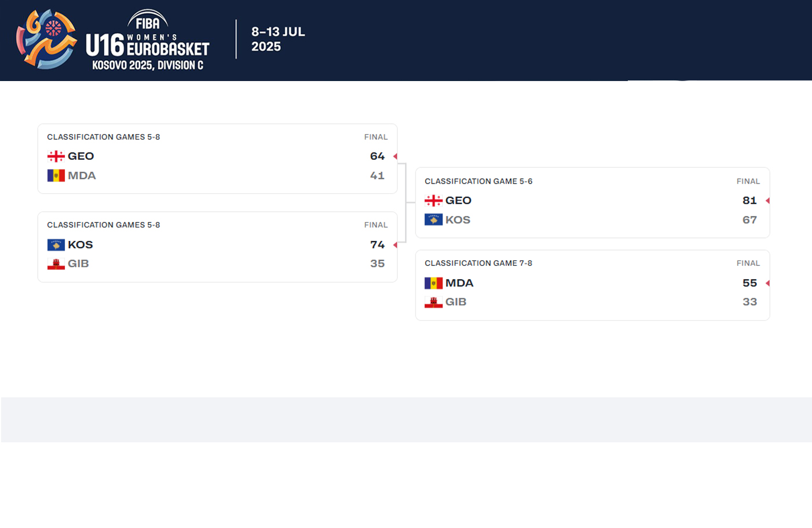Open GIB team in Classification Game 7-8
The height and width of the screenshot is (528, 812).
point(456,302)
